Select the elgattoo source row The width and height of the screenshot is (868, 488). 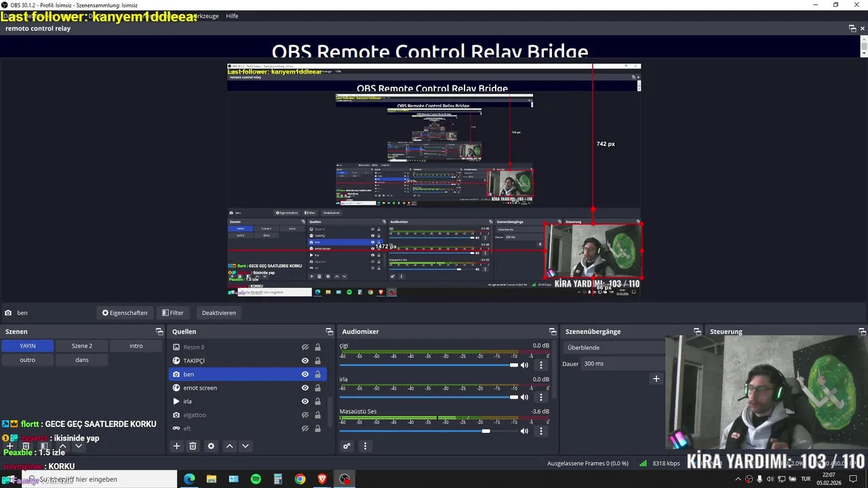(x=248, y=415)
